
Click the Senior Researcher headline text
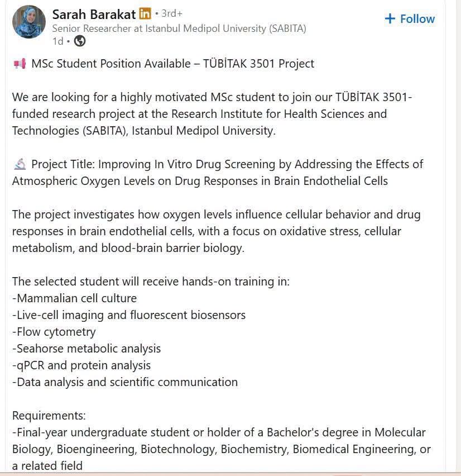(179, 28)
